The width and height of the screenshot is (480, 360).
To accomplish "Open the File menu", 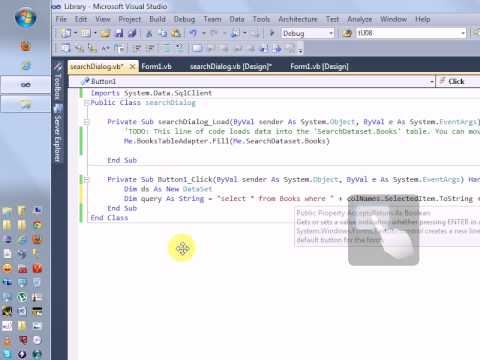I will (x=61, y=19).
